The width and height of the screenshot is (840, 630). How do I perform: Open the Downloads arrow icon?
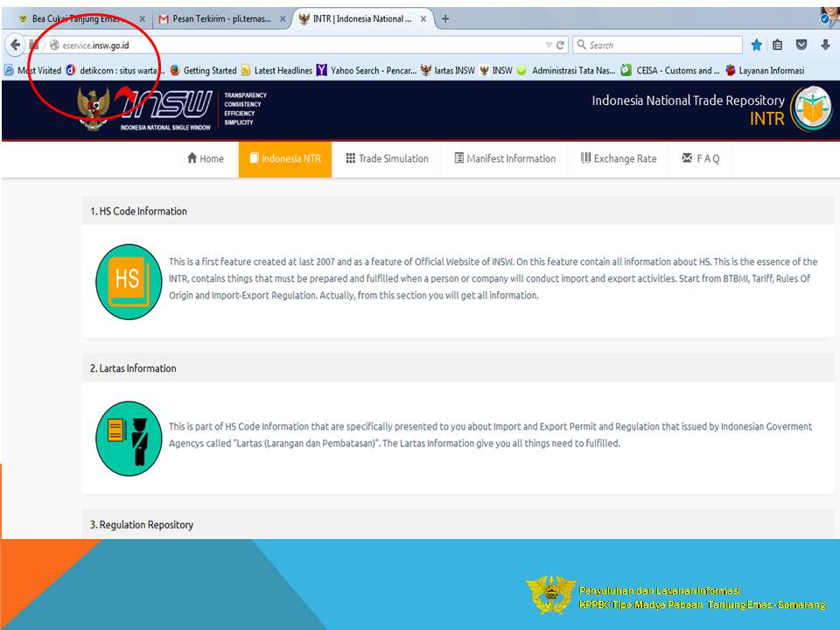[x=825, y=45]
